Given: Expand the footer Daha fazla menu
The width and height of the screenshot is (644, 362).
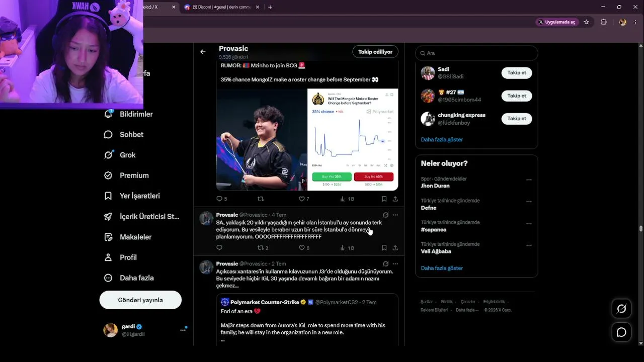Looking at the screenshot, I should click(467, 310).
